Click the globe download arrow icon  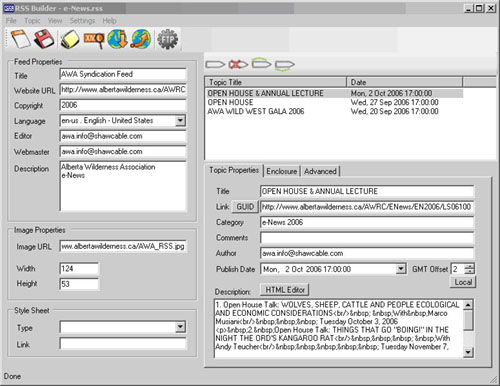click(x=117, y=39)
